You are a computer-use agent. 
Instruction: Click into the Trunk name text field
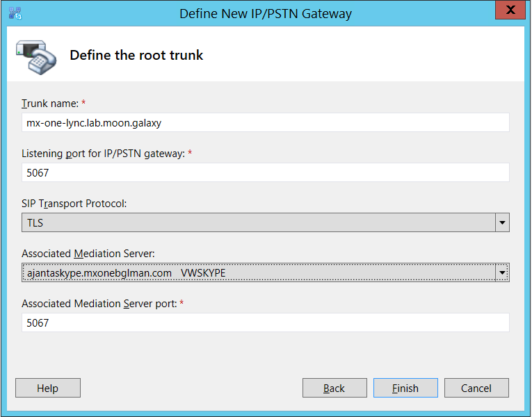point(265,123)
